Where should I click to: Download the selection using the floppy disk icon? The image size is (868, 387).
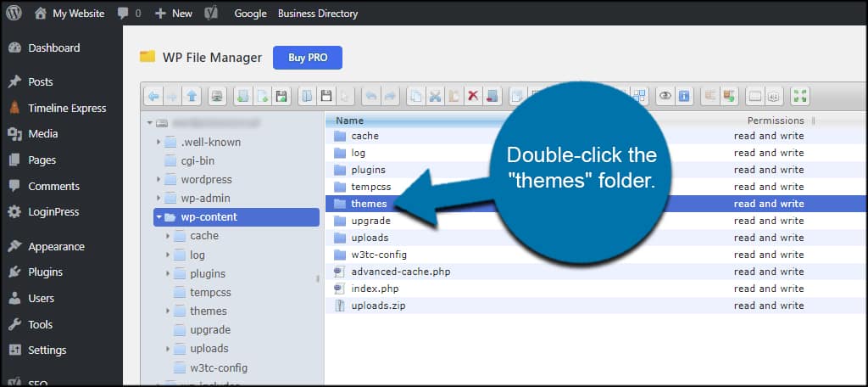pyautogui.click(x=326, y=96)
